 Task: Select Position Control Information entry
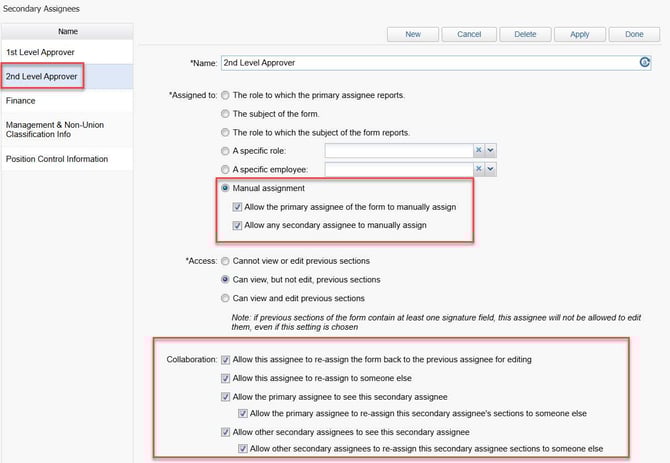click(59, 159)
